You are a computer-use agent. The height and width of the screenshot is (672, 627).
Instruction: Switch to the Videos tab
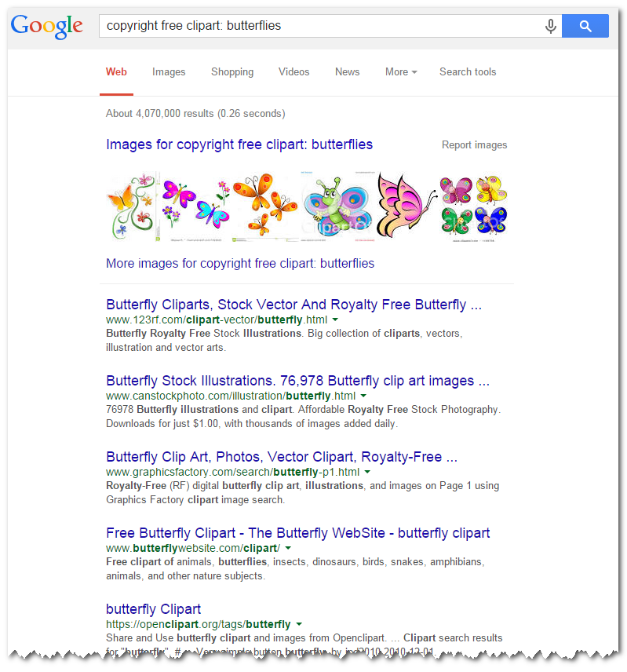coord(293,72)
